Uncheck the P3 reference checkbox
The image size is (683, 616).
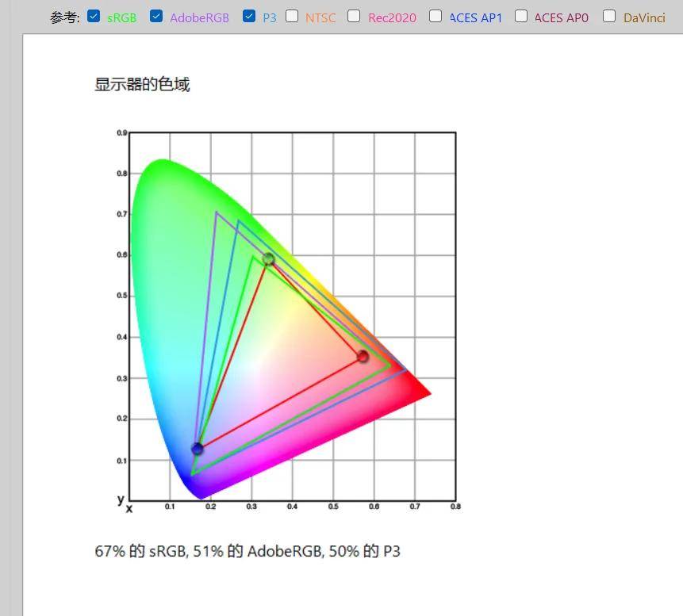coord(249,16)
